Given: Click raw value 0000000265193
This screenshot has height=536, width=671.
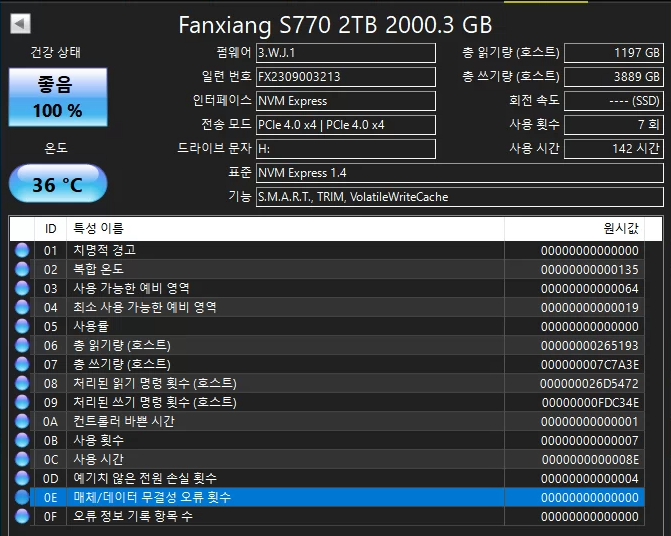Looking at the screenshot, I should click(x=590, y=346).
